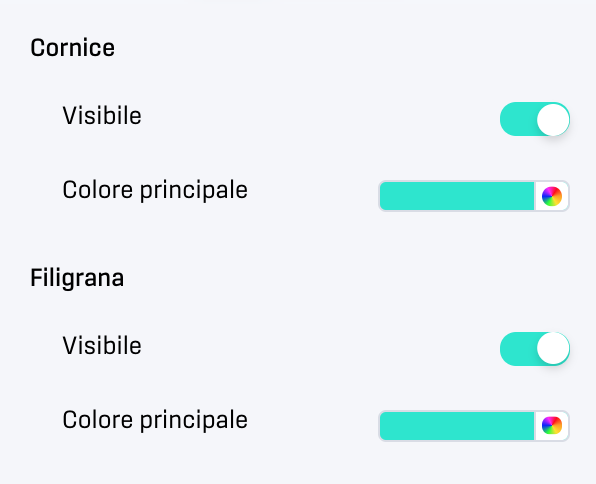This screenshot has width=596, height=484.
Task: Click Colore principale label under Cornice
Action: pyautogui.click(x=155, y=190)
